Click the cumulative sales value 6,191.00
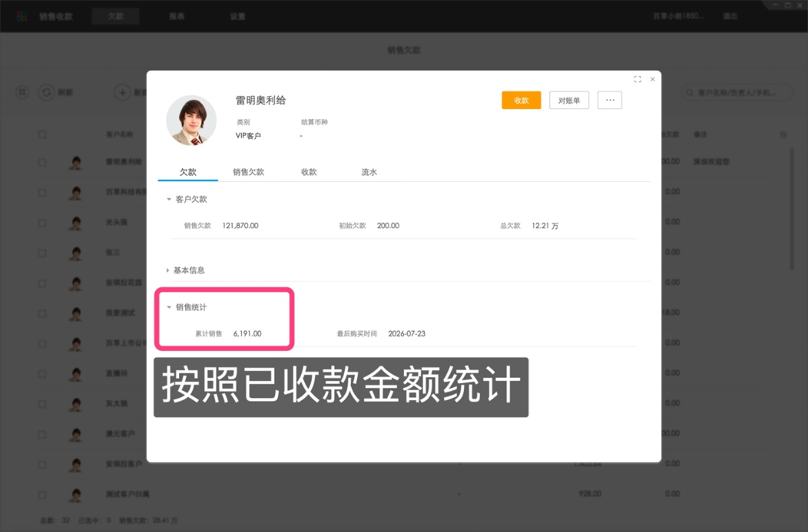The height and width of the screenshot is (532, 808). tap(247, 333)
